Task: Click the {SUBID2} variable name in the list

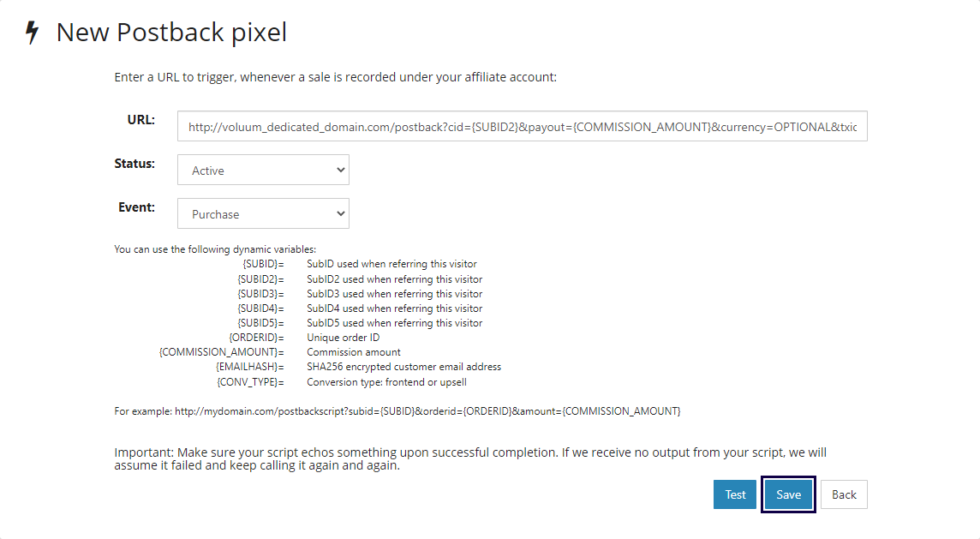Action: [x=260, y=279]
